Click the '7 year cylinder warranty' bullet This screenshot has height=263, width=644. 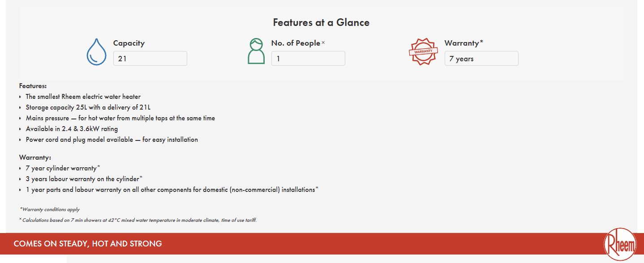[x=63, y=168]
